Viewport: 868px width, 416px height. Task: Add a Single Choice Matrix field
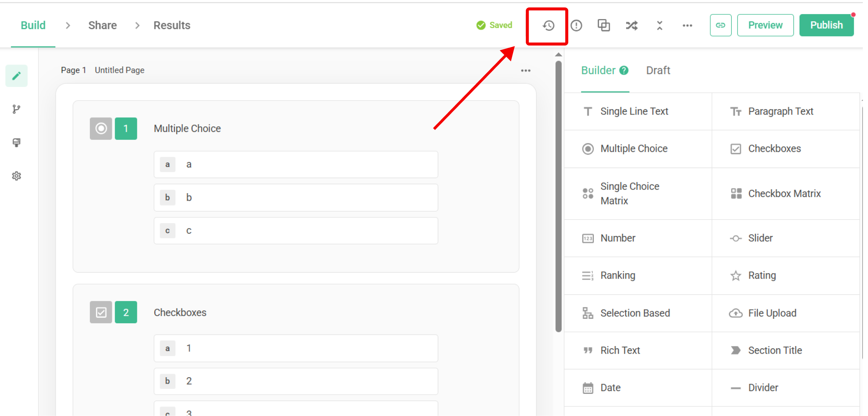638,194
